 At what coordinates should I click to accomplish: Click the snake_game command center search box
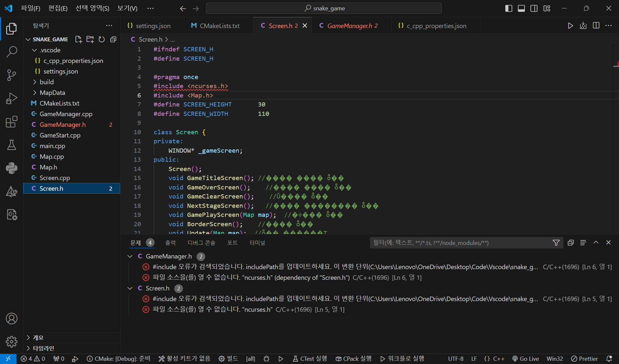pos(324,8)
